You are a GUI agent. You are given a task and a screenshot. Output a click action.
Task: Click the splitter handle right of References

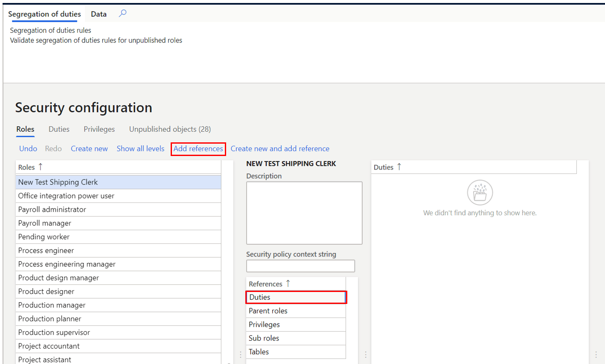click(366, 354)
